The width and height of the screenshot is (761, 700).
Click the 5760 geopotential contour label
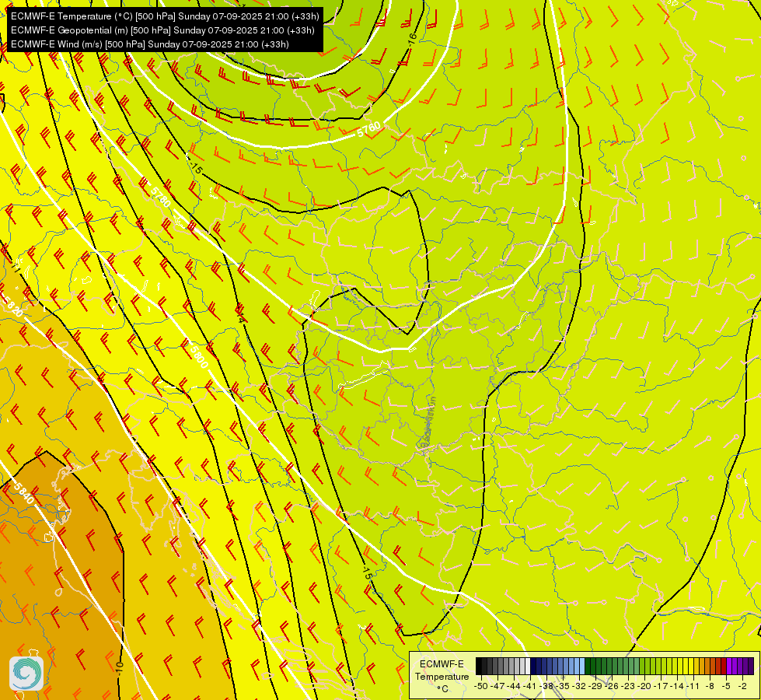369,130
